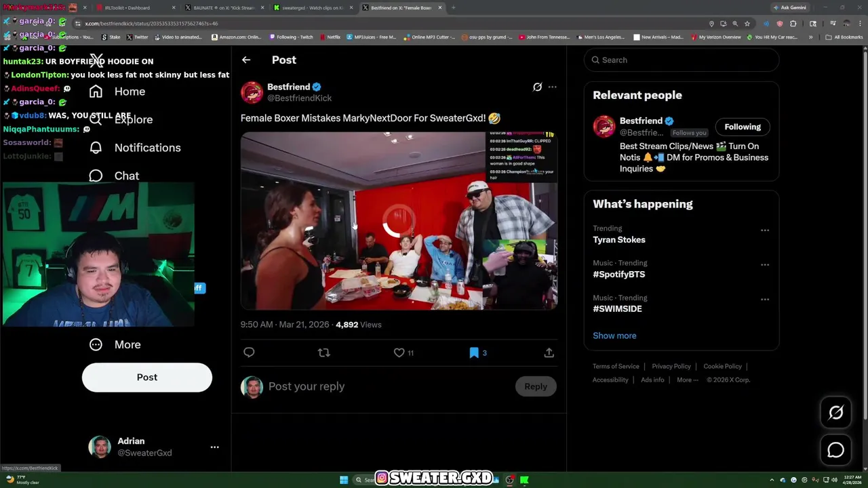Like the post with heart icon
Screen dimensions: 868x488
tap(399, 352)
